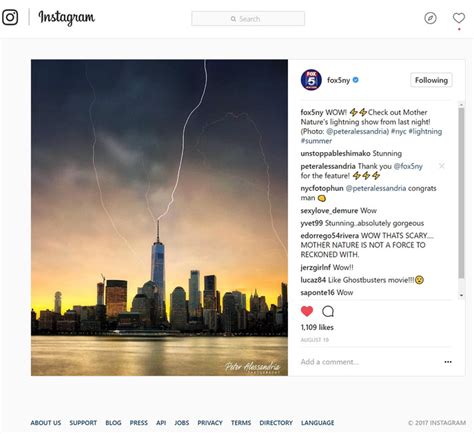
Task: Open the activity heart icon in header
Action: point(459,18)
